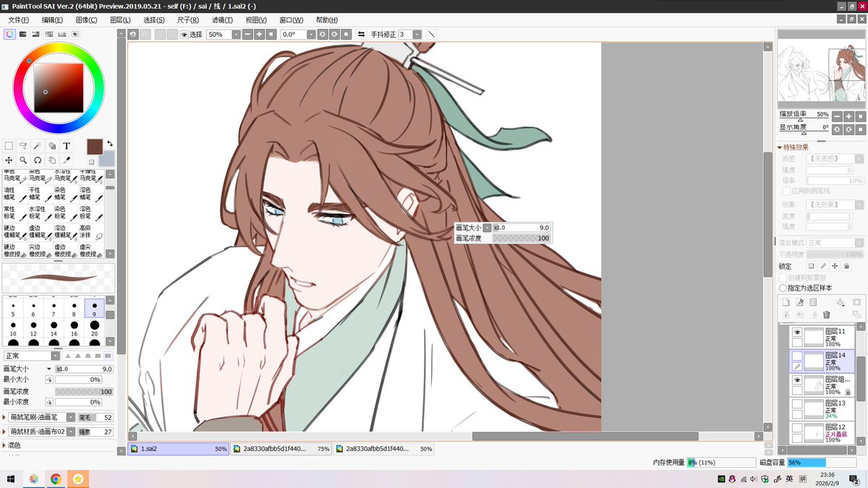Show layer 图层13 via visibility box
The width and height of the screenshot is (868, 488).
click(798, 403)
